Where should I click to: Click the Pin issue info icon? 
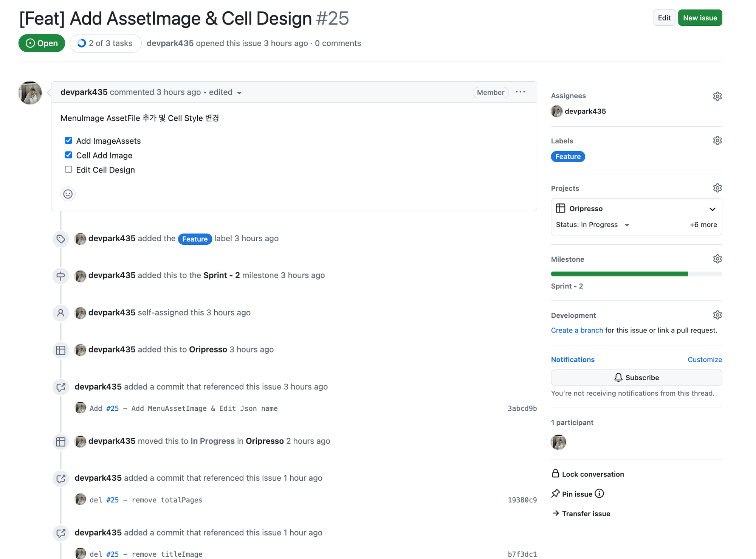[599, 494]
